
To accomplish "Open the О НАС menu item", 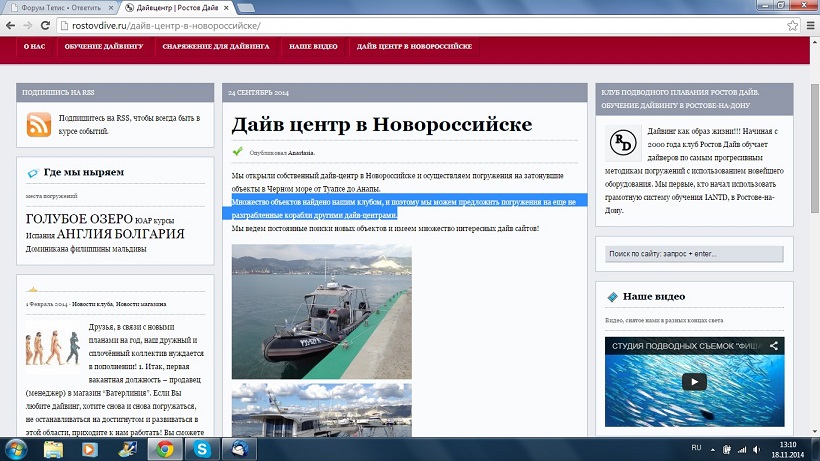I will click(35, 47).
